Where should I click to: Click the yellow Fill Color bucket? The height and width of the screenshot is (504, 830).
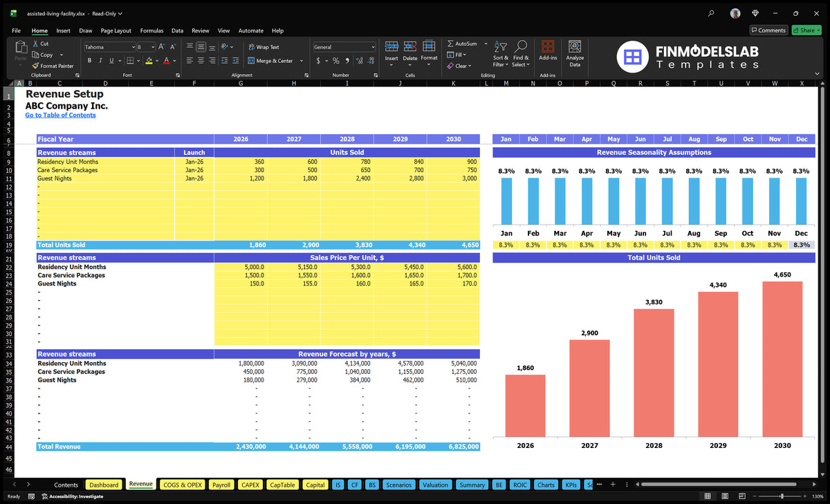[149, 61]
